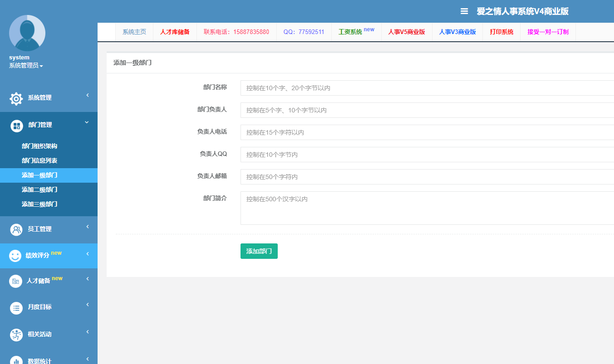This screenshot has height=364, width=614.
Task: Click the monthly goals list icon
Action: (x=16, y=308)
